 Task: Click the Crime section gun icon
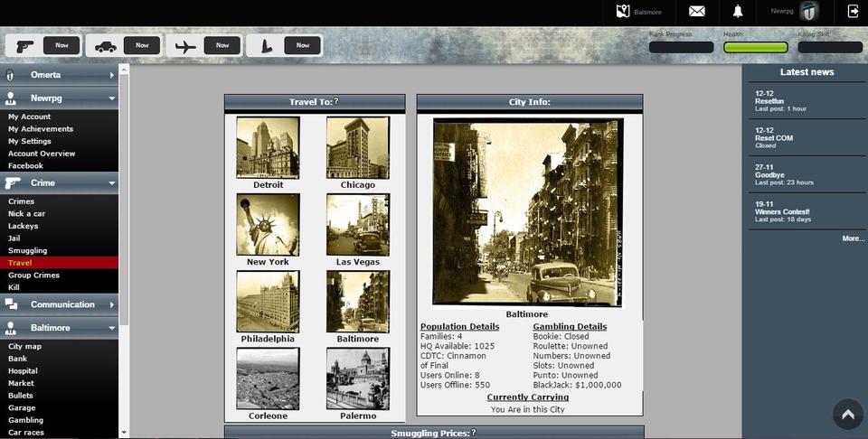[x=12, y=182]
